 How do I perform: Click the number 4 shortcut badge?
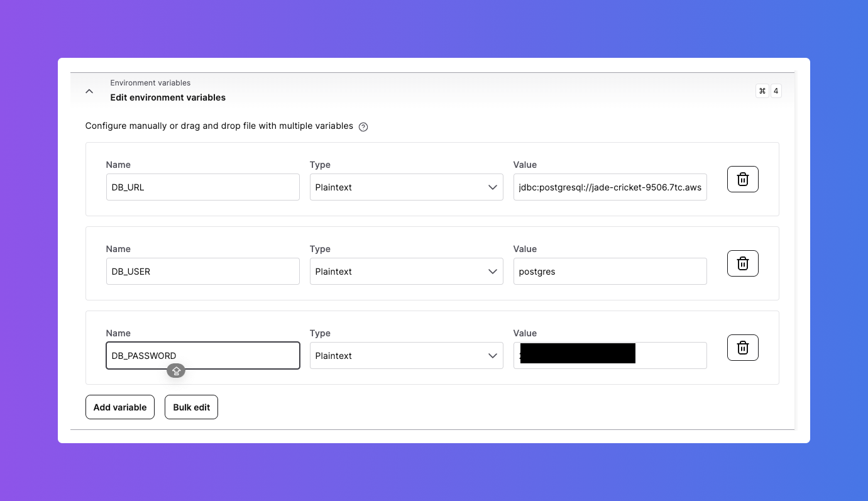(776, 91)
